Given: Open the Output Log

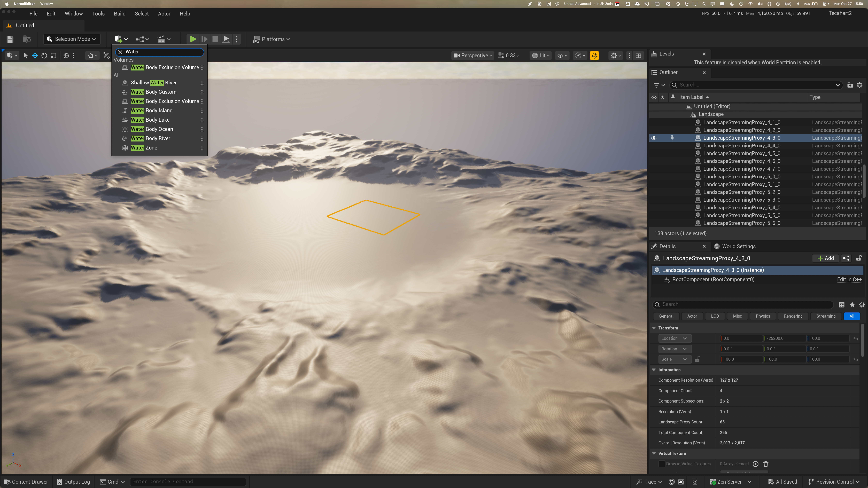Looking at the screenshot, I should coord(73,482).
